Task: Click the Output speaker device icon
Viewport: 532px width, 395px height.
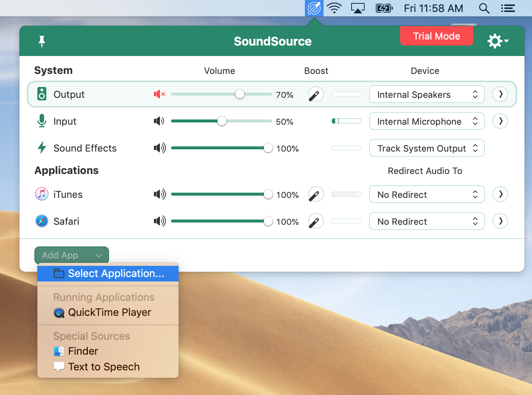Action: (42, 94)
